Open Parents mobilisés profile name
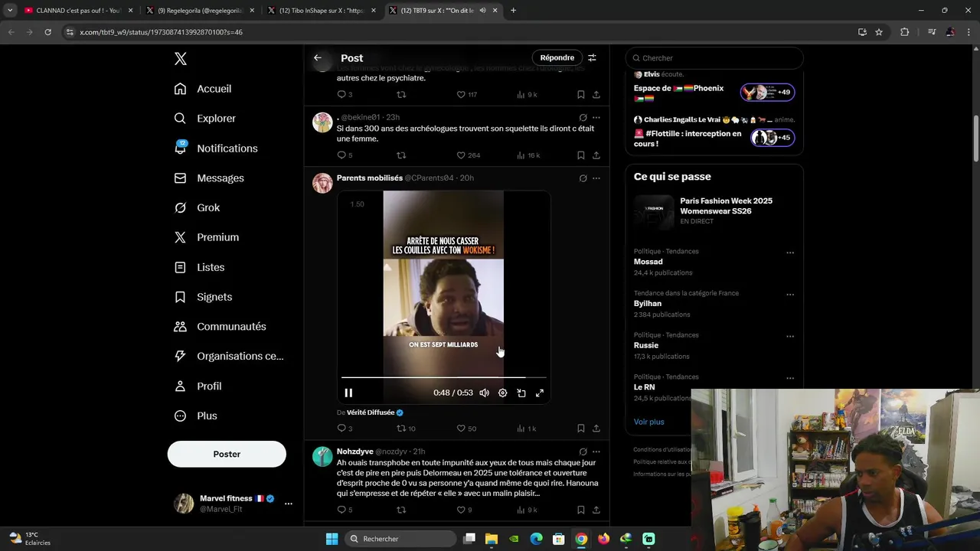980x551 pixels. pyautogui.click(x=370, y=178)
